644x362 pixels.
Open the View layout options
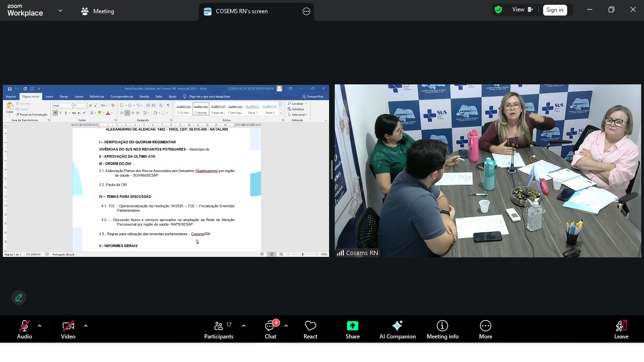pos(522,10)
